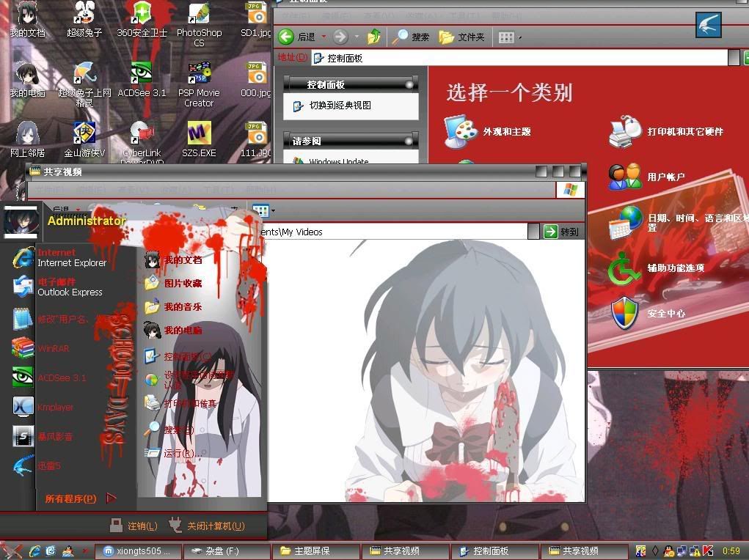
Task: Click the 转到 go button
Action: tap(562, 232)
